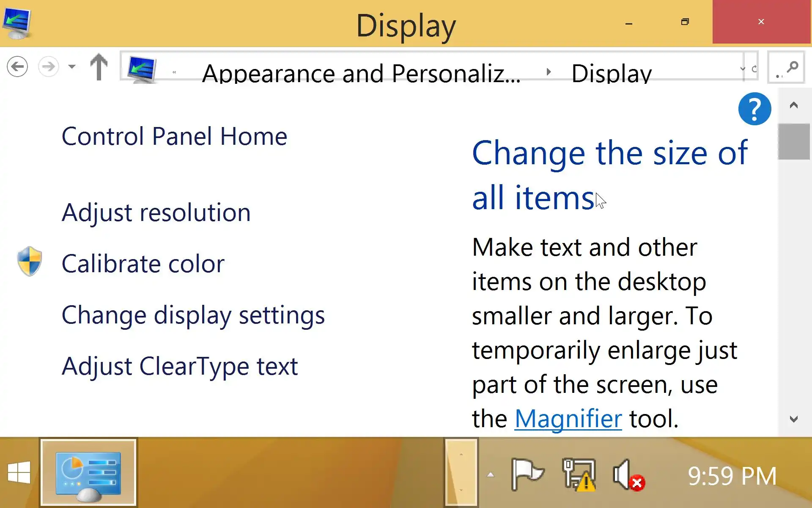This screenshot has height=508, width=812.
Task: Go up one level with Up arrow
Action: coord(99,66)
